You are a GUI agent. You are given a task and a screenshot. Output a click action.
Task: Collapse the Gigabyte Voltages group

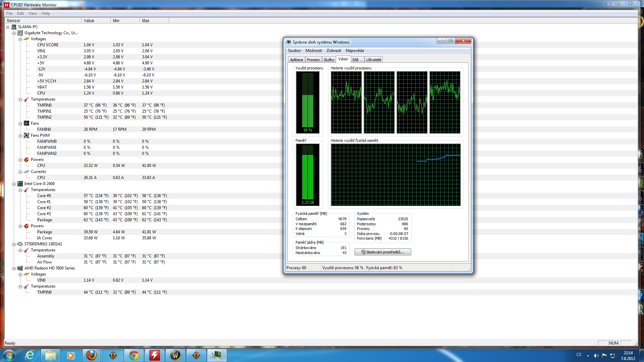(20, 39)
